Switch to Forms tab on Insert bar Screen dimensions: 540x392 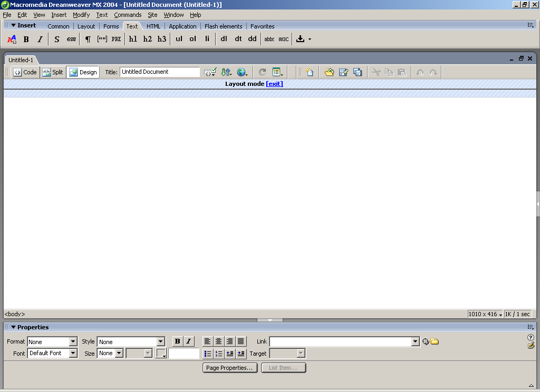(111, 26)
